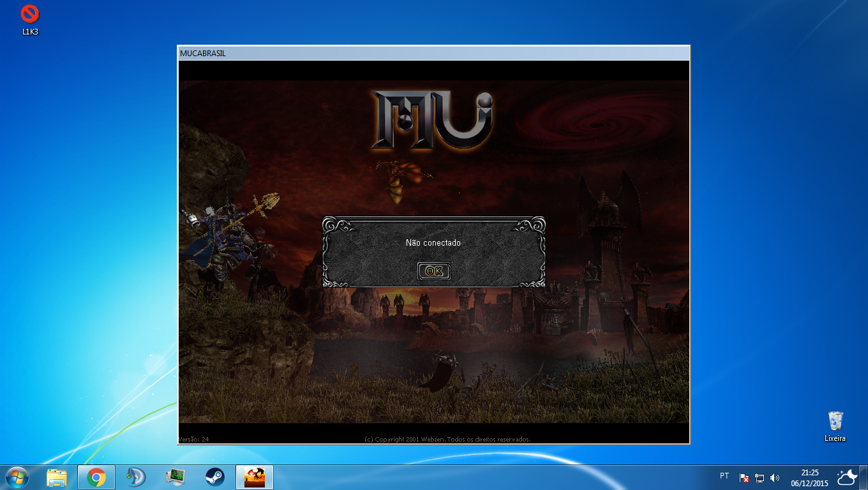
Task: Open the weather moon cloud tray icon
Action: [846, 477]
